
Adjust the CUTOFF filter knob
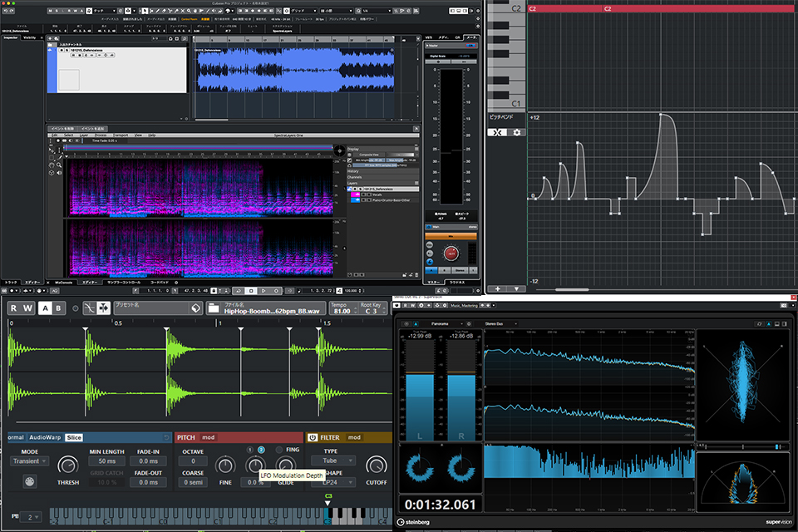376,465
